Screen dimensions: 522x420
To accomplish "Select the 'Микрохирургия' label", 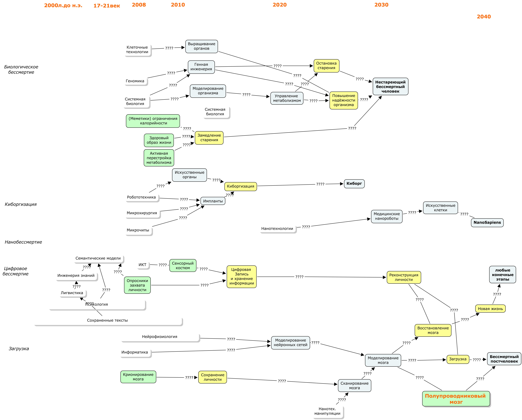I will click(x=142, y=213).
